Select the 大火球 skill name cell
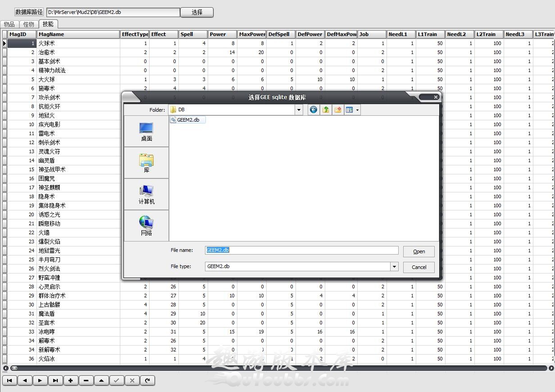Screen dimensions: 555x392 coord(78,79)
